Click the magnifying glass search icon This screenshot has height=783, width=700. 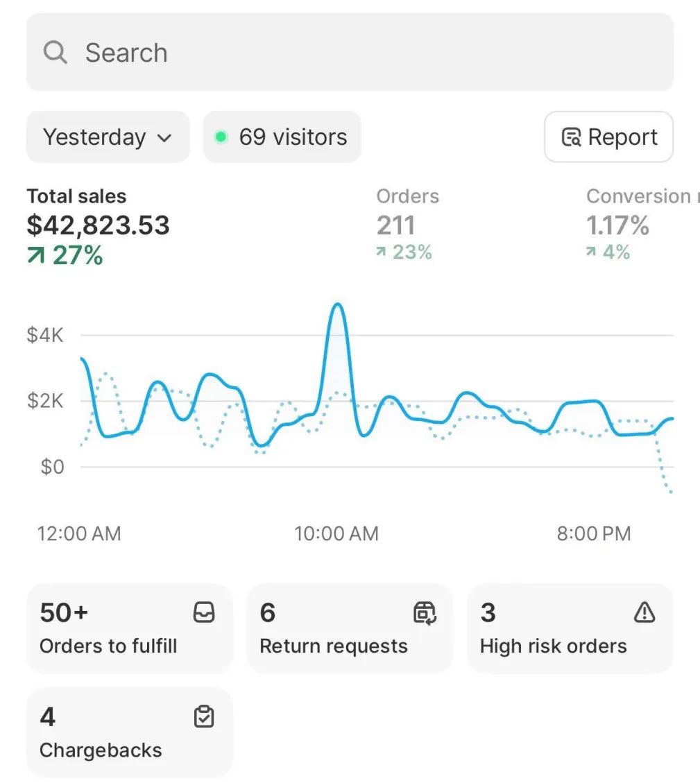[55, 52]
